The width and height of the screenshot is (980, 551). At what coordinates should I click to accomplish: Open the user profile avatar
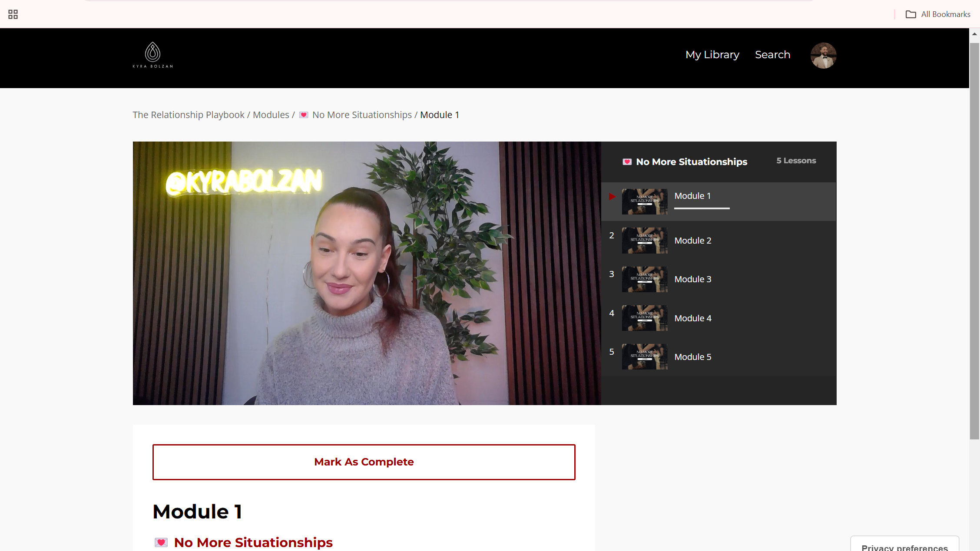click(x=823, y=56)
